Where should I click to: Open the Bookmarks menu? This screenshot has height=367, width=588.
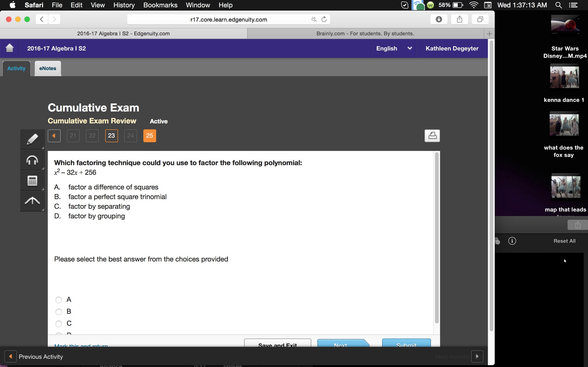pyautogui.click(x=160, y=5)
